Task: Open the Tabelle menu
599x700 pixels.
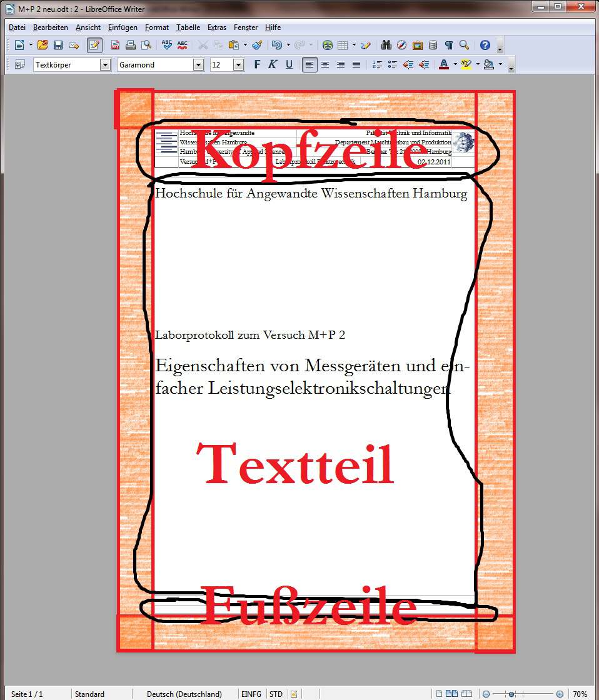Action: tap(188, 27)
